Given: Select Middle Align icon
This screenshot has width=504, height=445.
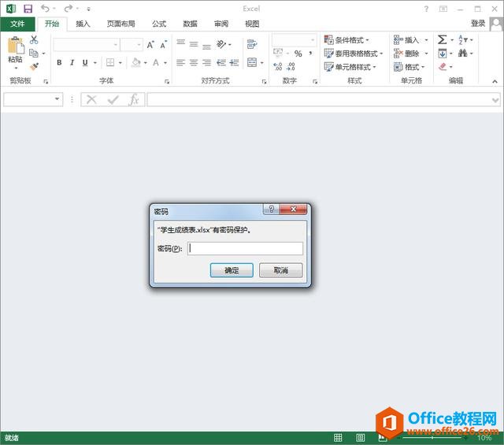Looking at the screenshot, I should coord(194,44).
